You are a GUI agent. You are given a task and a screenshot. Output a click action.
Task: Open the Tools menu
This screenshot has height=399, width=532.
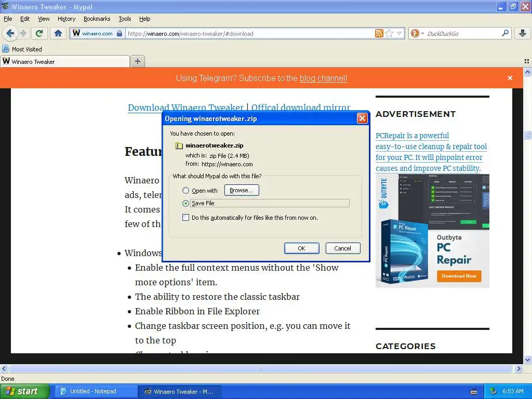[x=125, y=19]
